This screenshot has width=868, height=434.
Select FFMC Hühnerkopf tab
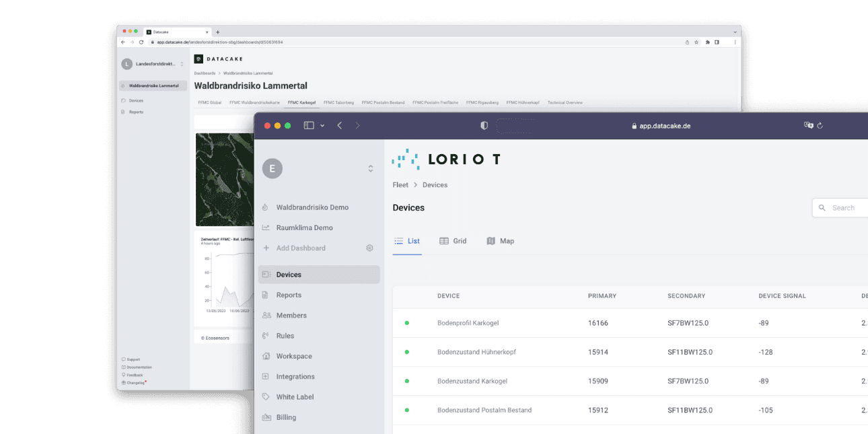click(523, 102)
